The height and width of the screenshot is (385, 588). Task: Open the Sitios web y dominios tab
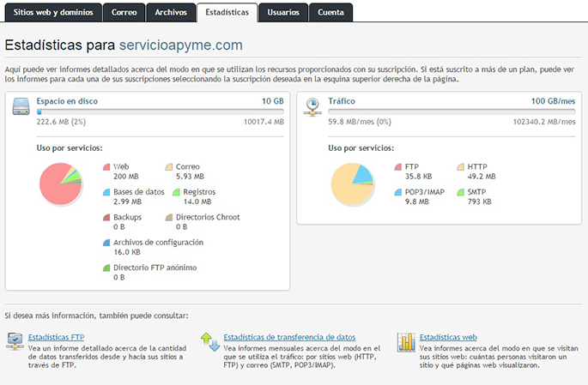point(52,13)
